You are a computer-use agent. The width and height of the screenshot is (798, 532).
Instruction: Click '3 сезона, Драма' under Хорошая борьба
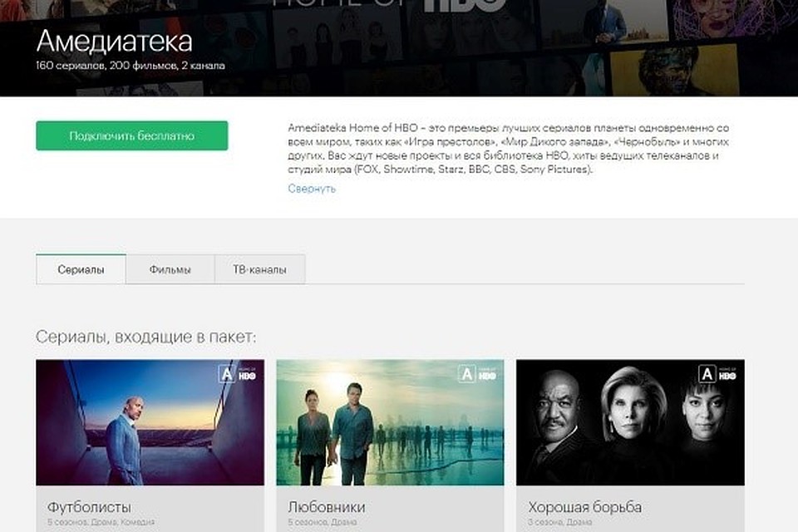[x=559, y=522]
